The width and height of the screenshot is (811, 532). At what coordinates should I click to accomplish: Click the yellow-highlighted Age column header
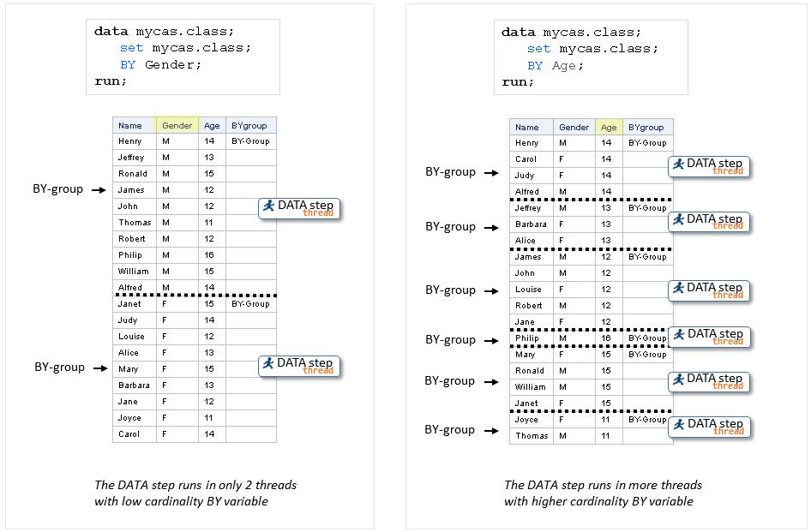pos(609,127)
